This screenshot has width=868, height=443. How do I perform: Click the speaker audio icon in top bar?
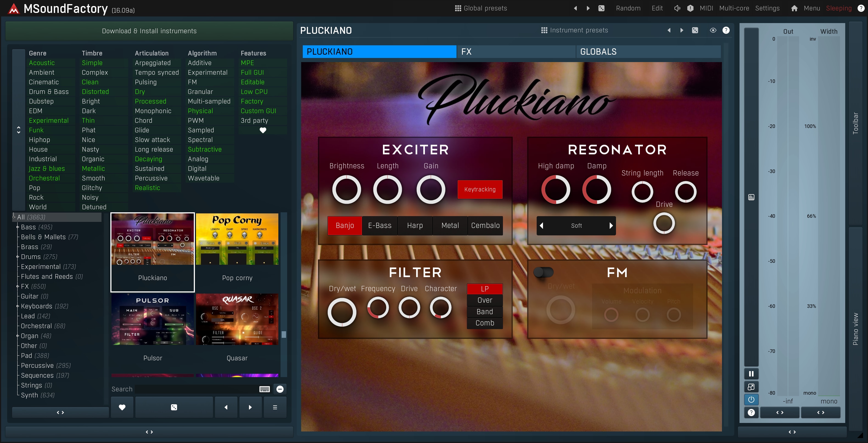pos(677,8)
